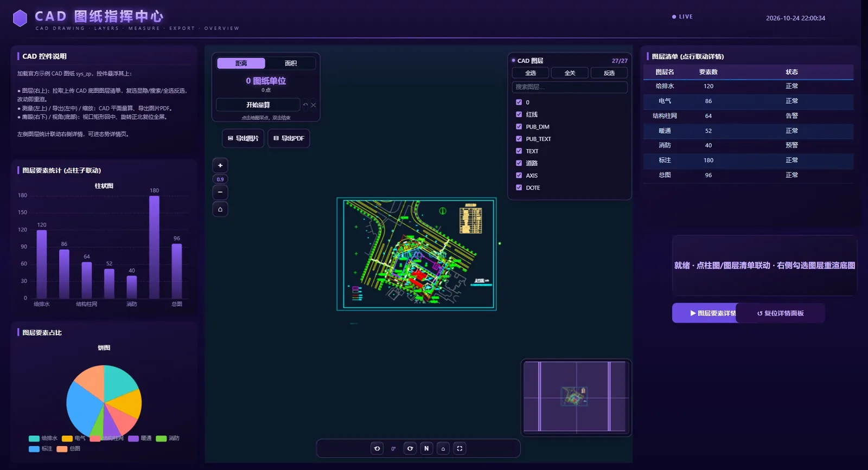The width and height of the screenshot is (868, 470).
Task: Select the 电气 row in layer table
Action: click(x=748, y=101)
